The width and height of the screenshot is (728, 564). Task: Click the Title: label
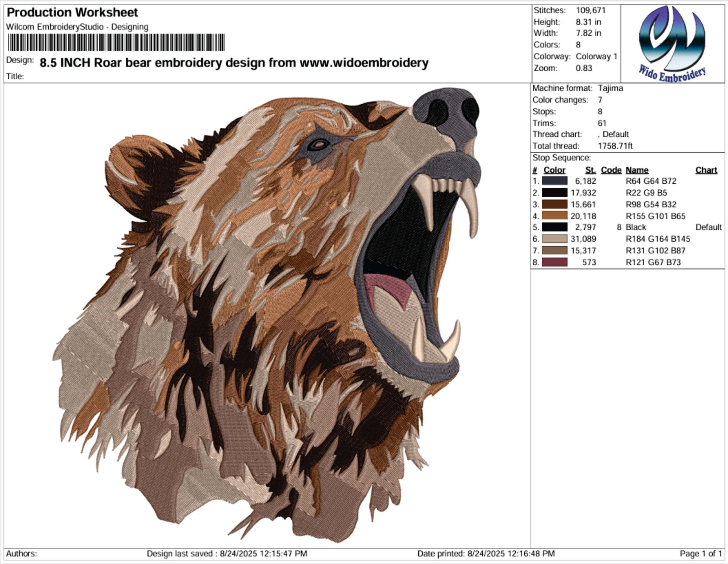pyautogui.click(x=15, y=77)
